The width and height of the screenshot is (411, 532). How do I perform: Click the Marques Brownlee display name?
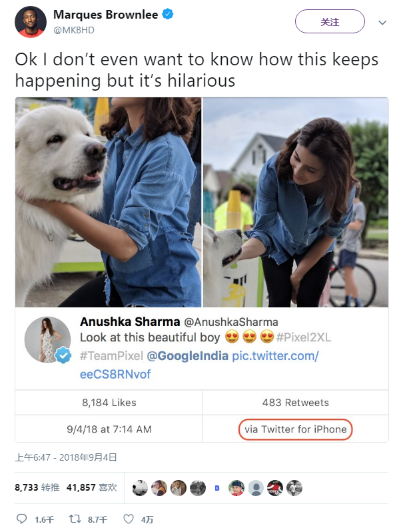105,15
